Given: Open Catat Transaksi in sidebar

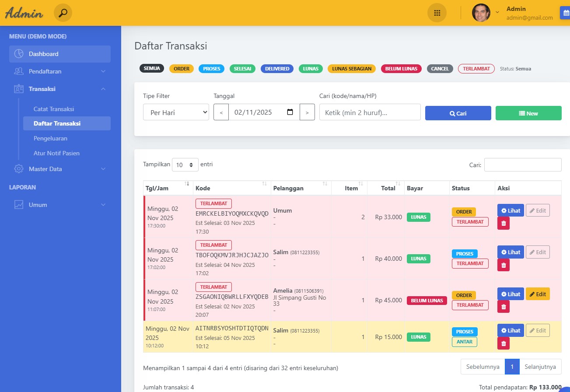Looking at the screenshot, I should coord(54,109).
